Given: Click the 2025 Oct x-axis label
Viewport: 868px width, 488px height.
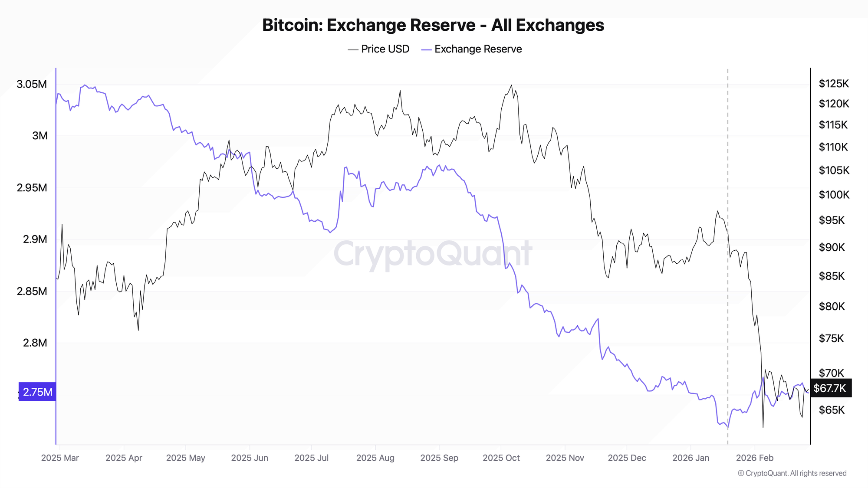Looking at the screenshot, I should point(501,458).
